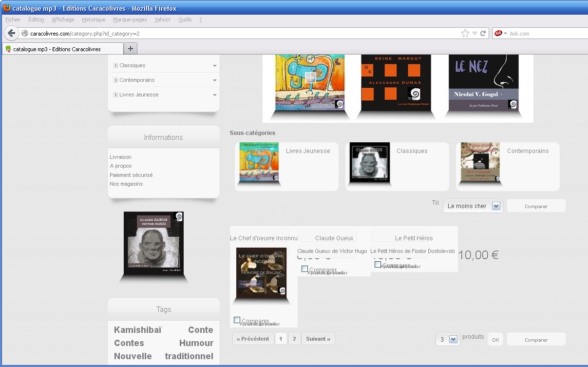Viewport: 588px width, 367px height.
Task: Click the Ask.com search input field
Action: [x=548, y=34]
